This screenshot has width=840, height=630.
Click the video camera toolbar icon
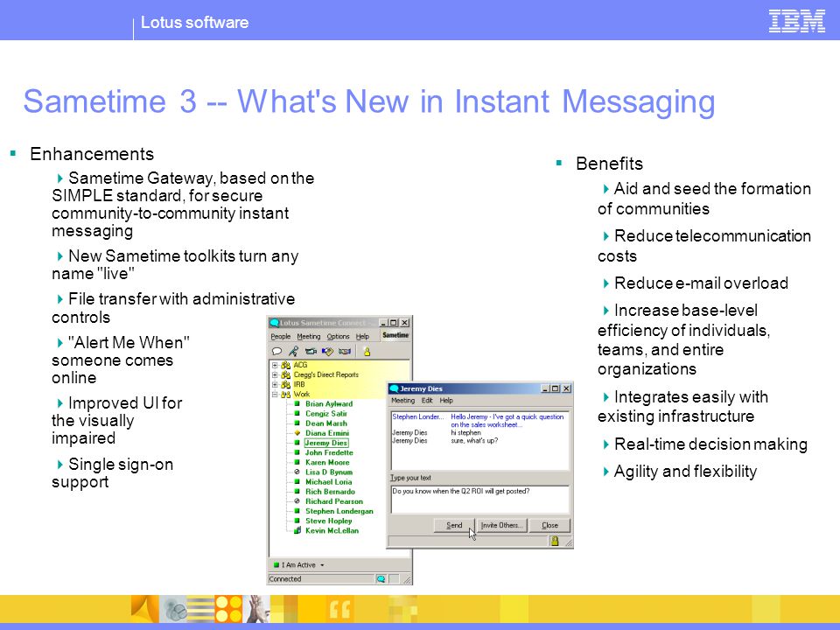(x=311, y=352)
